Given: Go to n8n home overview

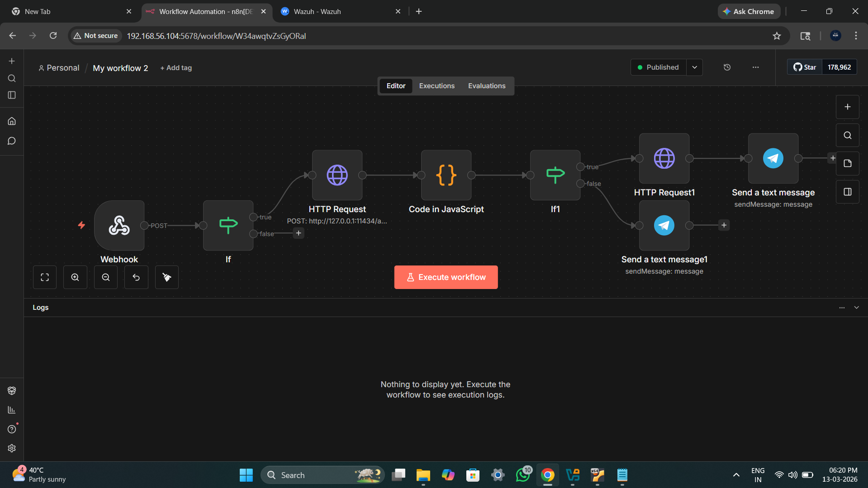Looking at the screenshot, I should (x=12, y=121).
